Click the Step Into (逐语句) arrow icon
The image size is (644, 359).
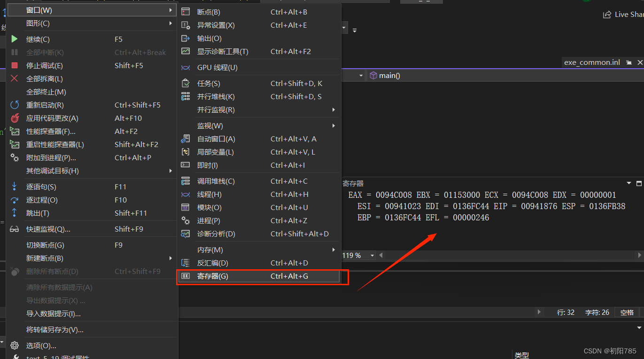tap(15, 187)
